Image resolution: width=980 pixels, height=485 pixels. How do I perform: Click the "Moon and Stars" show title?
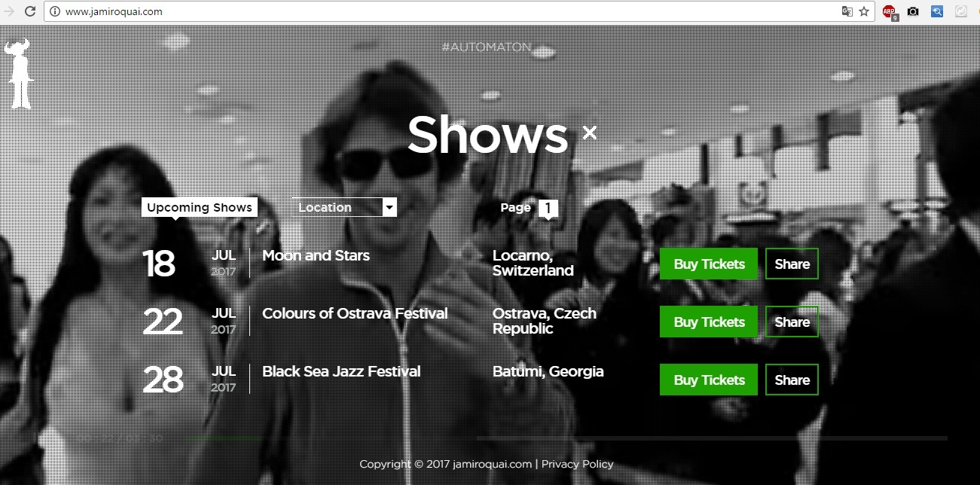pos(316,255)
